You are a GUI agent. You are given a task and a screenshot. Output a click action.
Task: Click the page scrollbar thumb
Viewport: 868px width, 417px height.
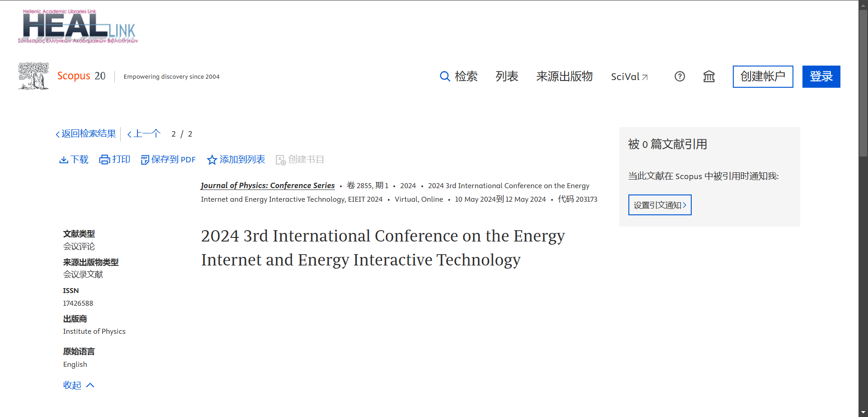pyautogui.click(x=863, y=82)
